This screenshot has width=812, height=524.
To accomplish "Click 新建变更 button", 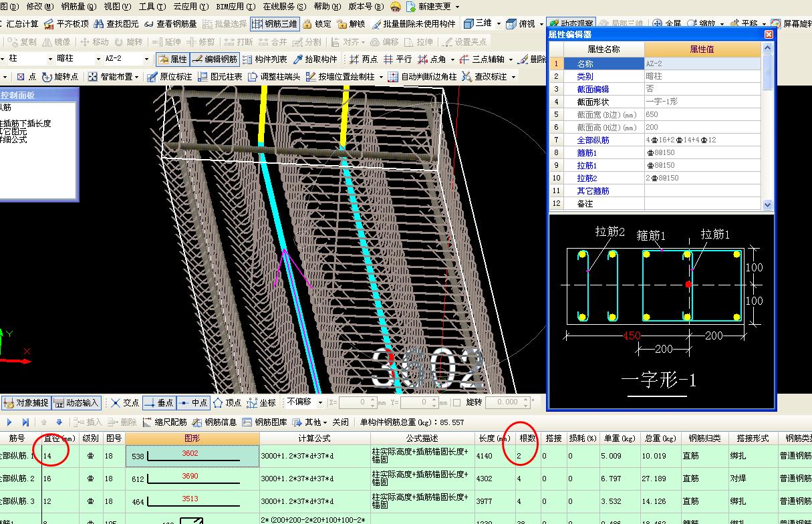I will pyautogui.click(x=433, y=6).
